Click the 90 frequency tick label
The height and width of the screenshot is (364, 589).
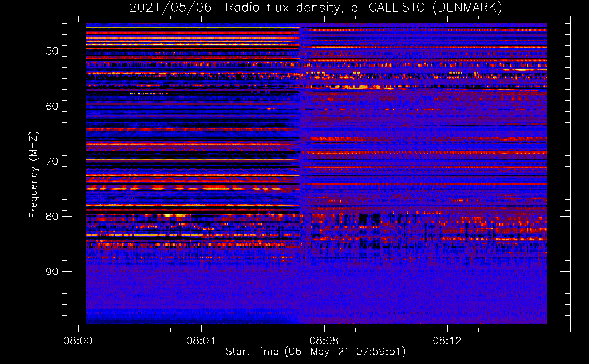click(x=52, y=272)
